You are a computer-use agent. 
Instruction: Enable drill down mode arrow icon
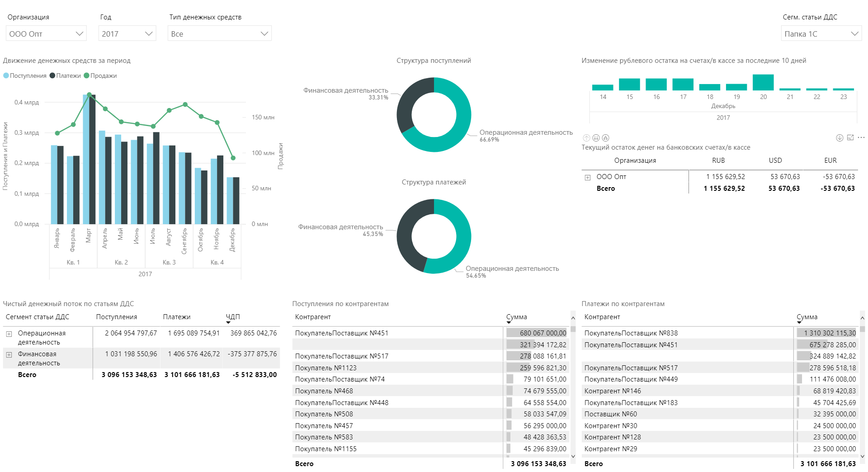pyautogui.click(x=840, y=138)
